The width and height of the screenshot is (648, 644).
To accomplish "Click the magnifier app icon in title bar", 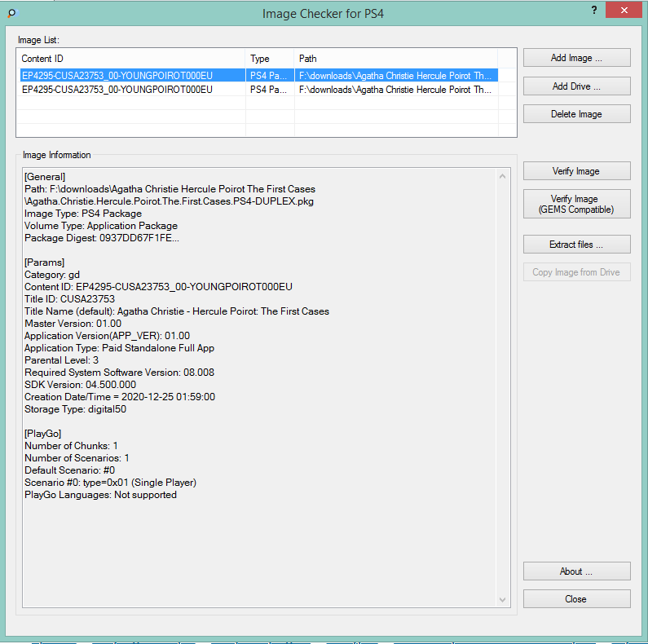I will pos(12,13).
